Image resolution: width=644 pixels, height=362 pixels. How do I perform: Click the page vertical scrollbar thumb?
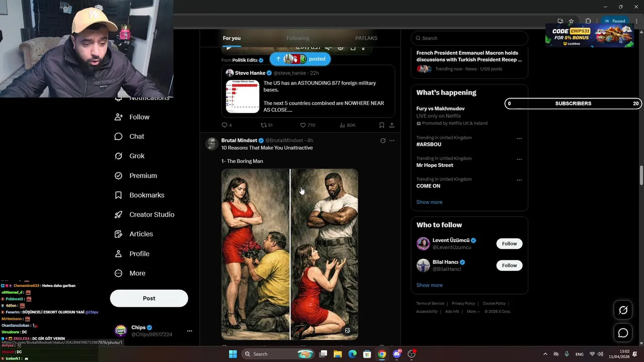point(641,175)
